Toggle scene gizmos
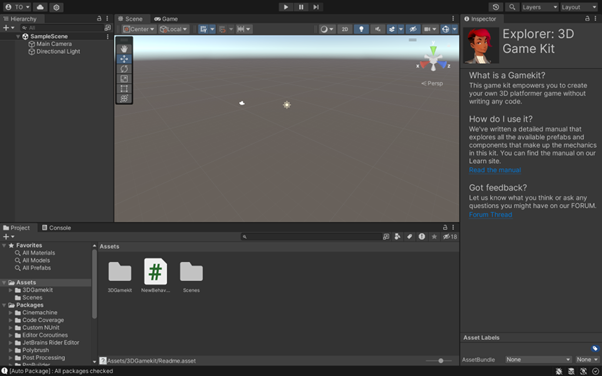 click(x=445, y=29)
